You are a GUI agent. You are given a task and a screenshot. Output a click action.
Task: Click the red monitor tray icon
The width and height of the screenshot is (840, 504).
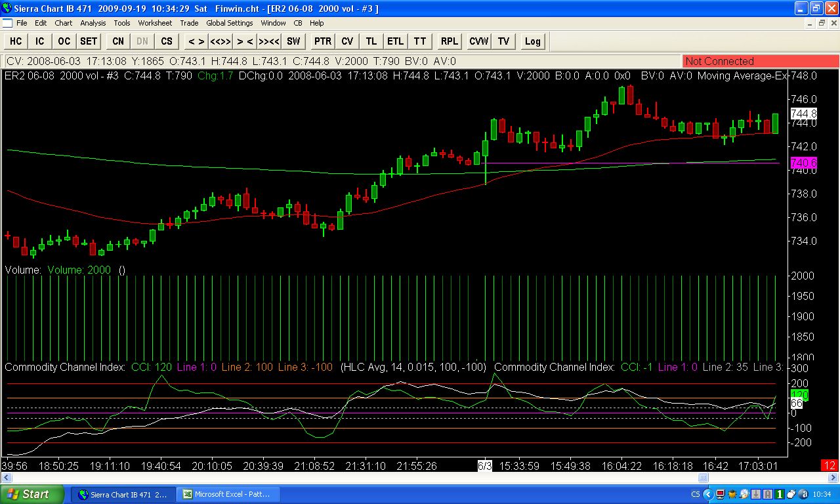(x=721, y=494)
